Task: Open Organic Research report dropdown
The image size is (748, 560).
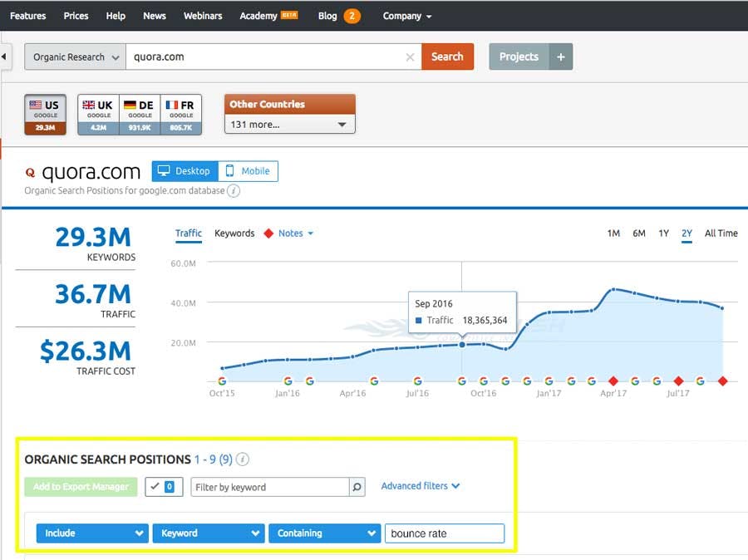Action: tap(76, 56)
